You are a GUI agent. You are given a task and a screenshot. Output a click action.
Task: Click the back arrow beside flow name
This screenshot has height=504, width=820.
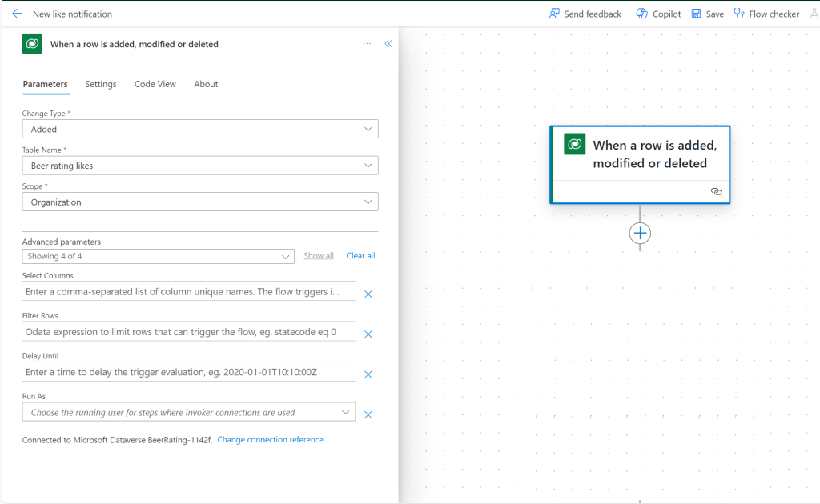pos(18,14)
